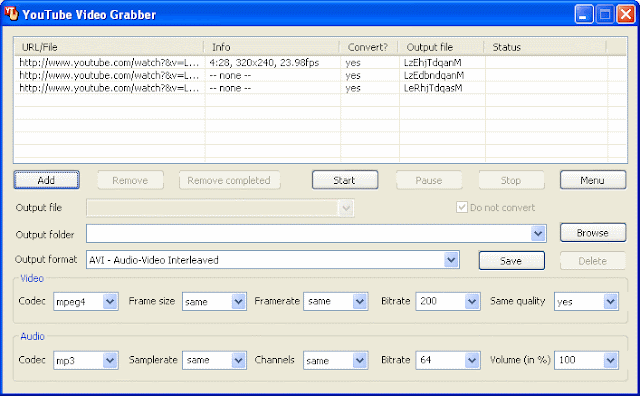The width and height of the screenshot is (640, 396).
Task: Select the row with output LzEdbndqanM
Action: click(320, 75)
